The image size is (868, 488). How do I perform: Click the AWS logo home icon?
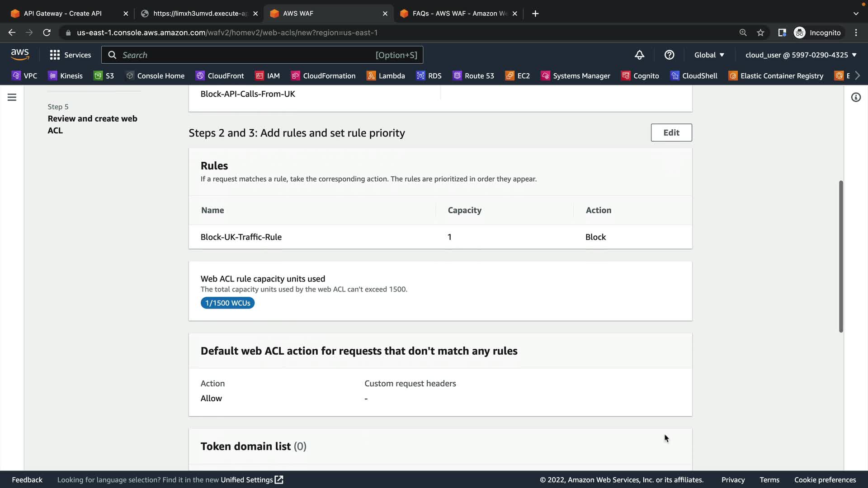click(20, 55)
